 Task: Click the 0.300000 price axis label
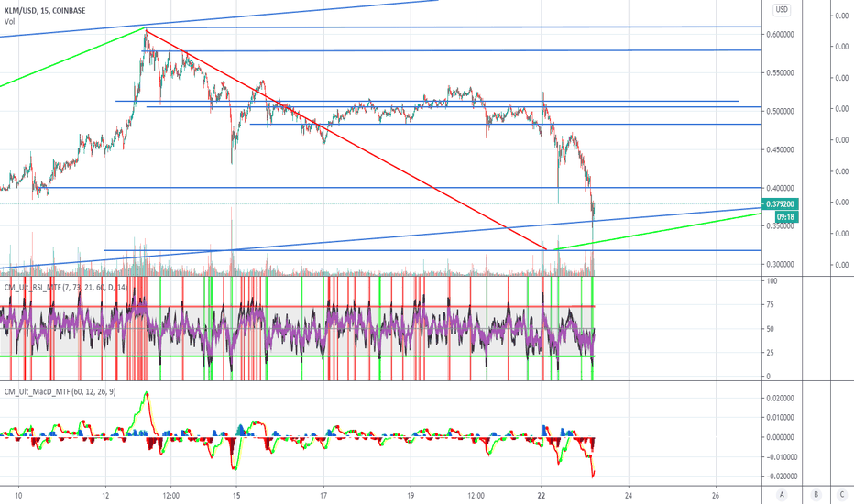coord(780,265)
